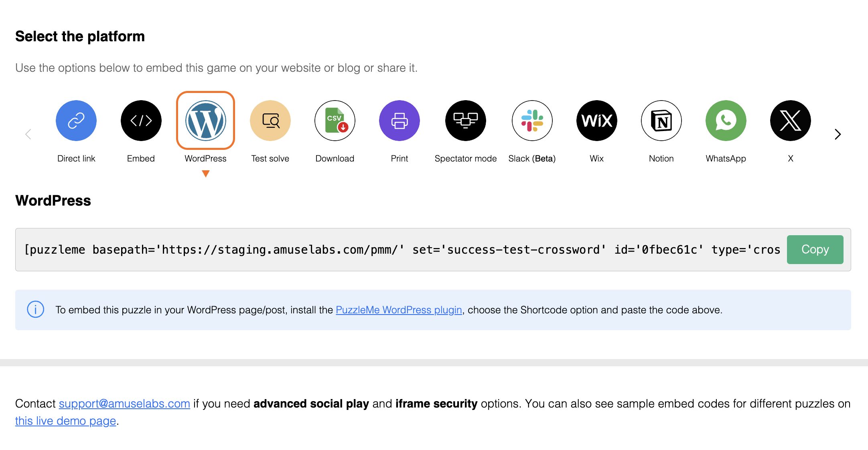The height and width of the screenshot is (450, 868).
Task: Share via the WhatsApp icon
Action: click(726, 121)
